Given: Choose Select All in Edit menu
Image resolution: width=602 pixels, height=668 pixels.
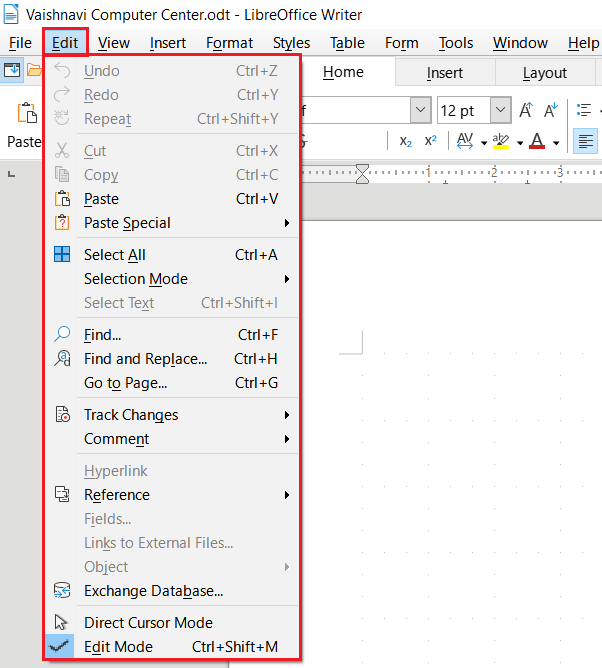Looking at the screenshot, I should coord(172,255).
